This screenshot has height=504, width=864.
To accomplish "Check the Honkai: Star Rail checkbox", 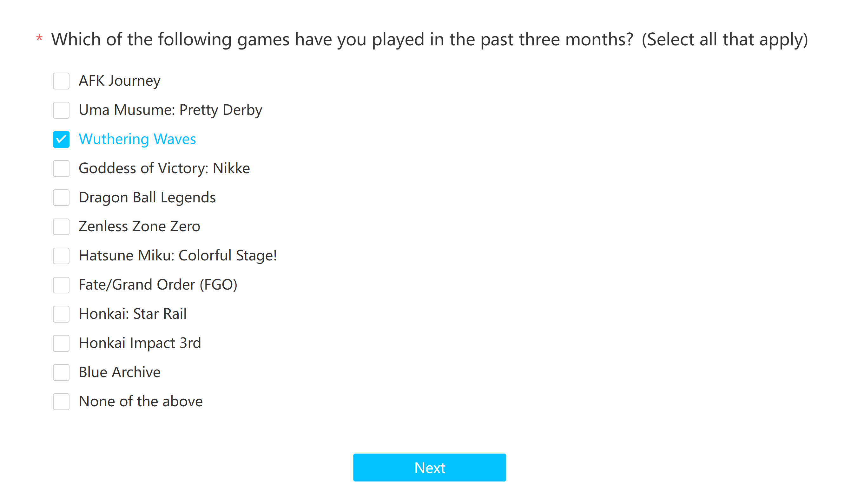I will (61, 314).
